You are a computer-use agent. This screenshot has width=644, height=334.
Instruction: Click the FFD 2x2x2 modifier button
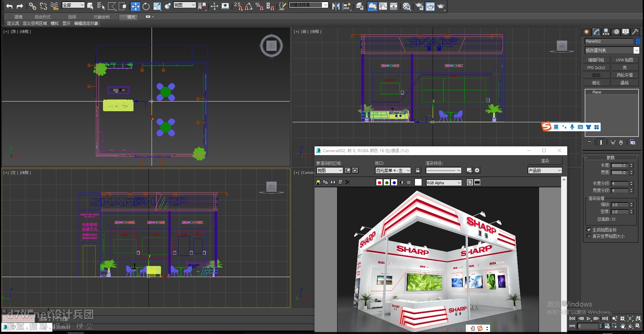click(596, 68)
